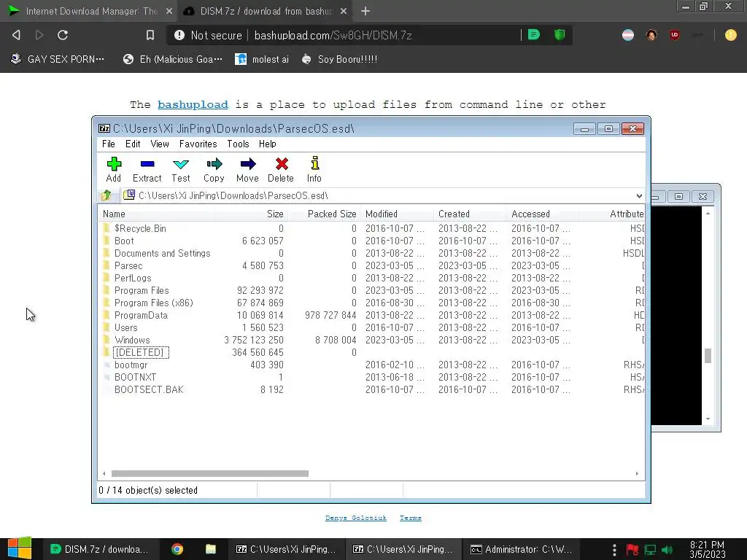
Task: Click the volume speaker tray icon
Action: pyautogui.click(x=667, y=550)
